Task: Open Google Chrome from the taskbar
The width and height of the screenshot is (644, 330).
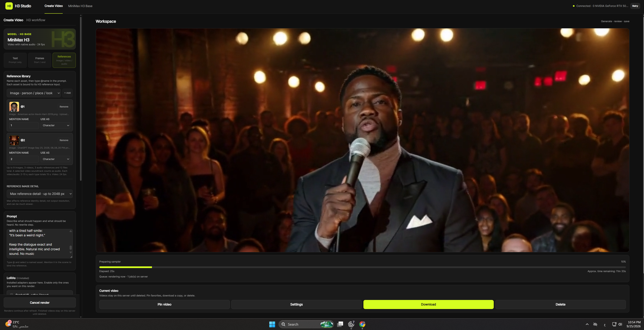Action: pyautogui.click(x=362, y=324)
